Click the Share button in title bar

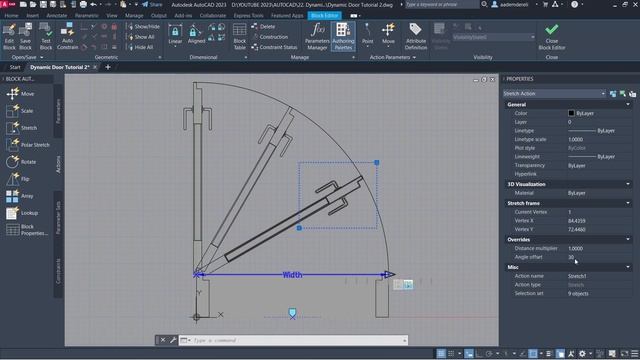point(151,4)
